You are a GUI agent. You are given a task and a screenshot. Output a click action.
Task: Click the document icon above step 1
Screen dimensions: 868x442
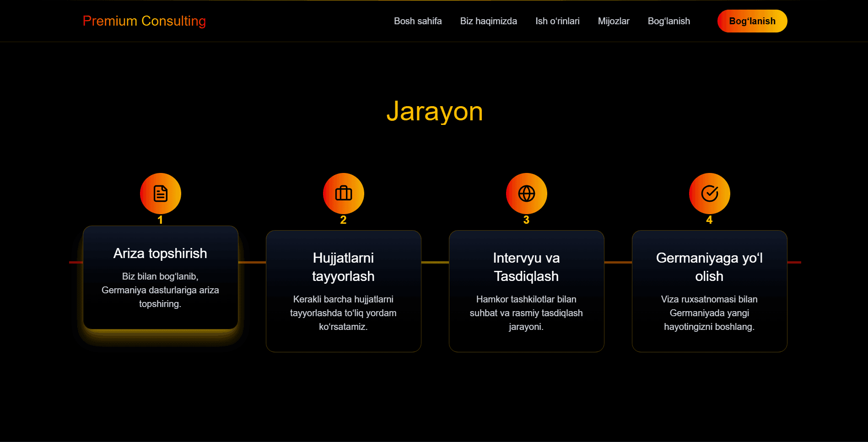pyautogui.click(x=160, y=194)
